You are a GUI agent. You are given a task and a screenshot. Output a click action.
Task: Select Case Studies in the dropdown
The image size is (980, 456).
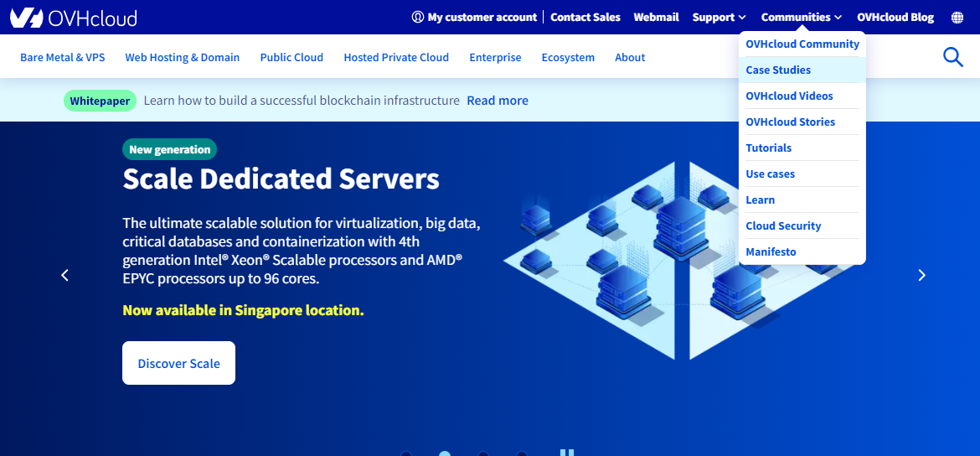point(802,70)
